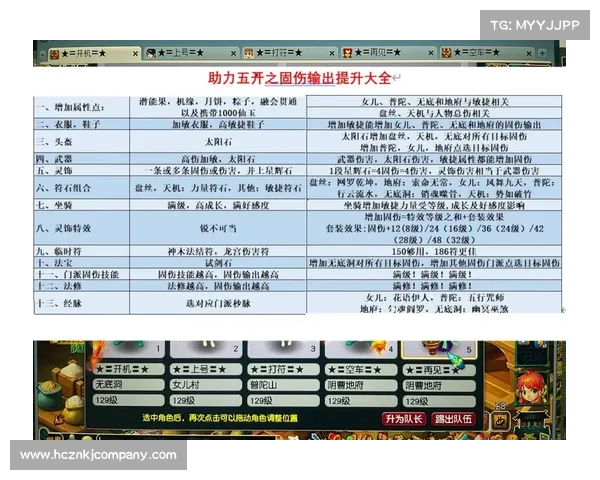Viewport: 600px width, 480px height.
Task: Close the ★=上号=★ tab
Action: coord(233,54)
